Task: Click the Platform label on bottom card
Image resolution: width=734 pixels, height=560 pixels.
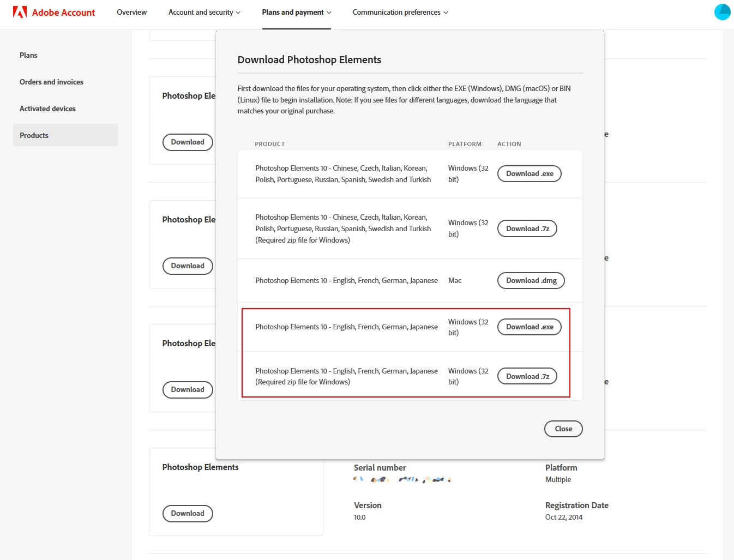Action: (561, 468)
